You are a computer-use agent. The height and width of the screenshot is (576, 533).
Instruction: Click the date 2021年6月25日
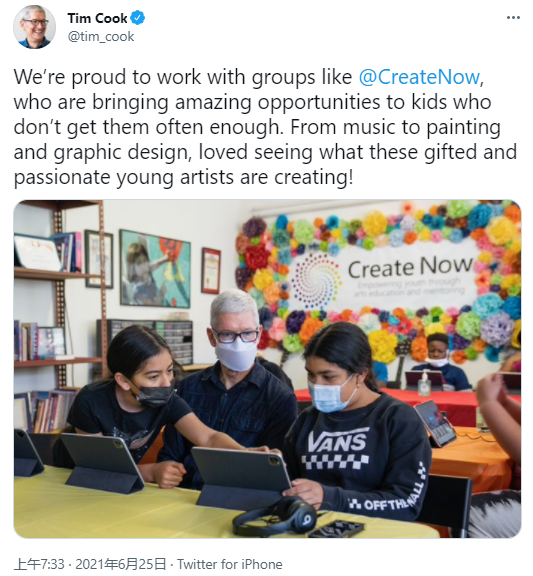[120, 564]
